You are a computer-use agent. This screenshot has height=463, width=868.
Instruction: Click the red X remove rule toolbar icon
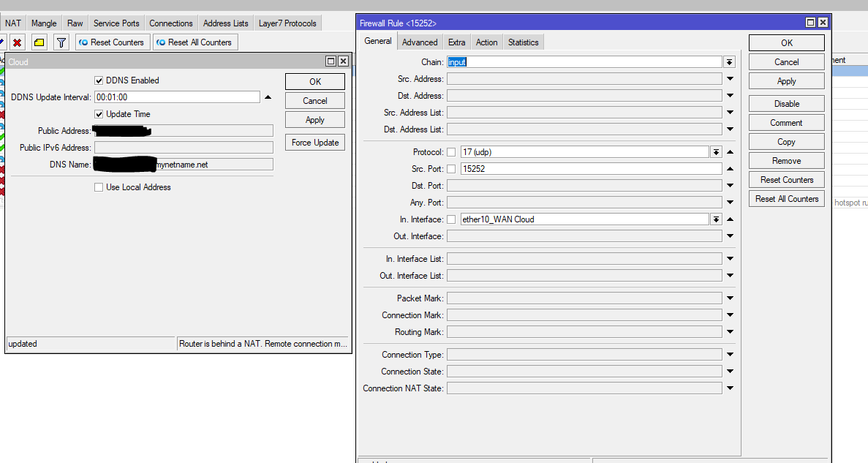point(17,42)
